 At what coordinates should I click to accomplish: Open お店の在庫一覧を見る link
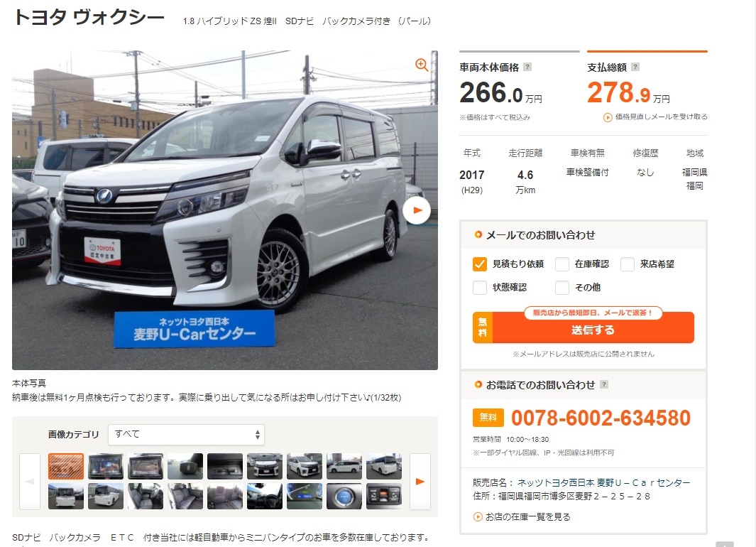click(527, 517)
